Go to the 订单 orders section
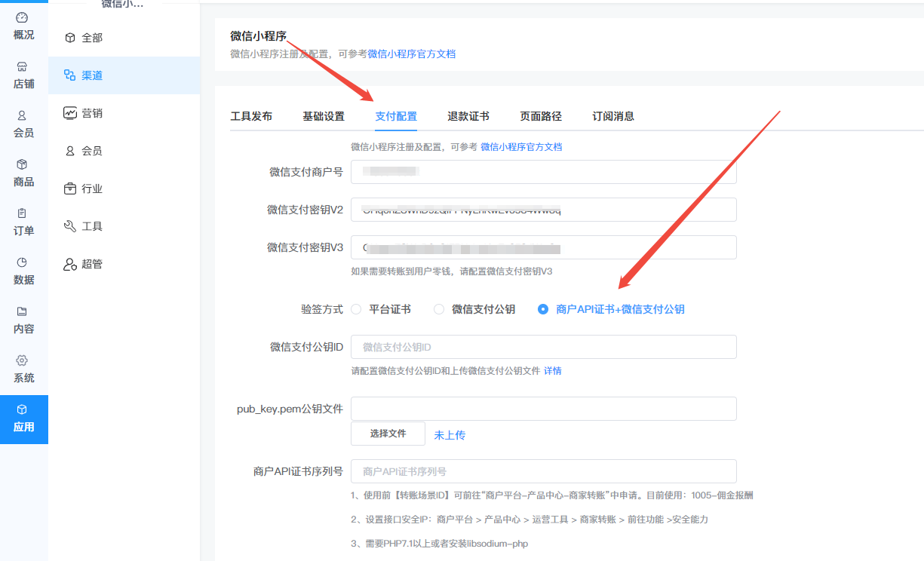The width and height of the screenshot is (924, 561). coord(23,222)
